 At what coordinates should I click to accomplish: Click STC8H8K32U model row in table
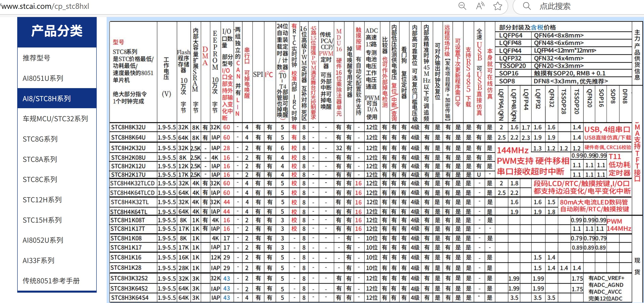coord(128,127)
